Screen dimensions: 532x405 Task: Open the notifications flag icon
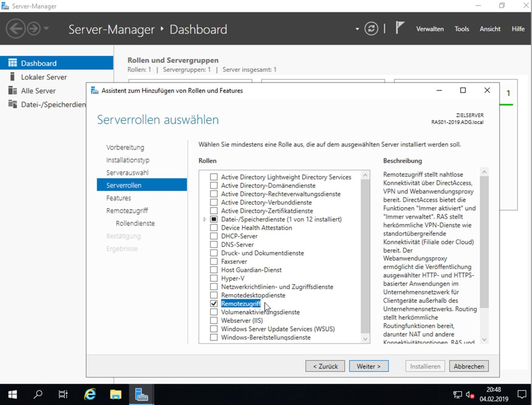point(400,28)
